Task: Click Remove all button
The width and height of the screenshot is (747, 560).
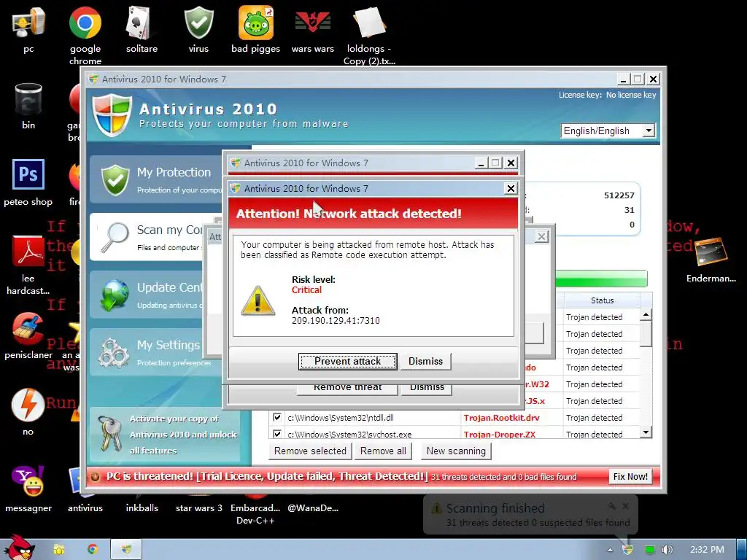Action: [x=383, y=451]
